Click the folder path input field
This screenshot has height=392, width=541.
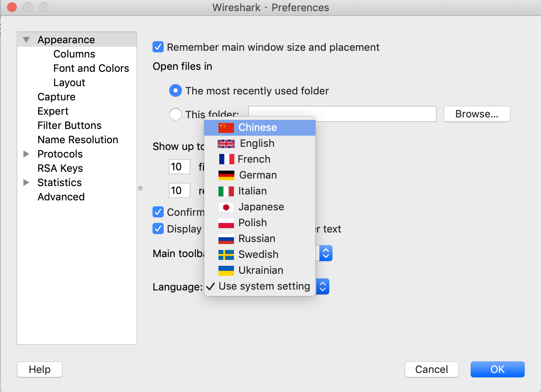click(x=342, y=114)
